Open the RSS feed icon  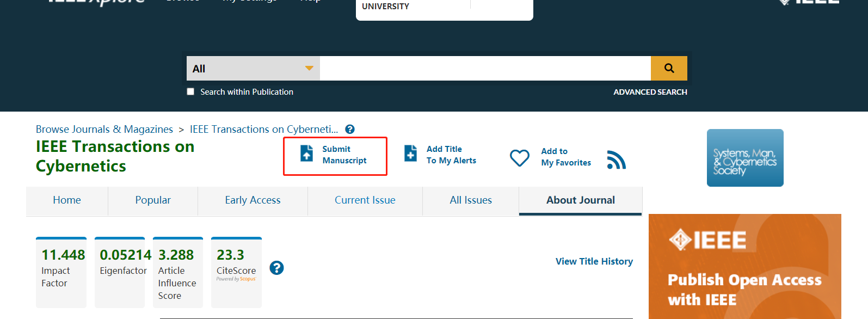click(616, 159)
